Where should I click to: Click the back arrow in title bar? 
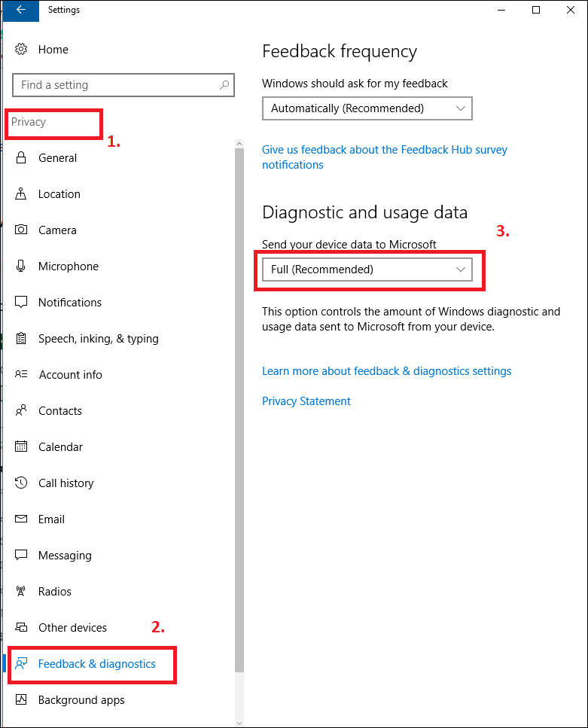20,10
